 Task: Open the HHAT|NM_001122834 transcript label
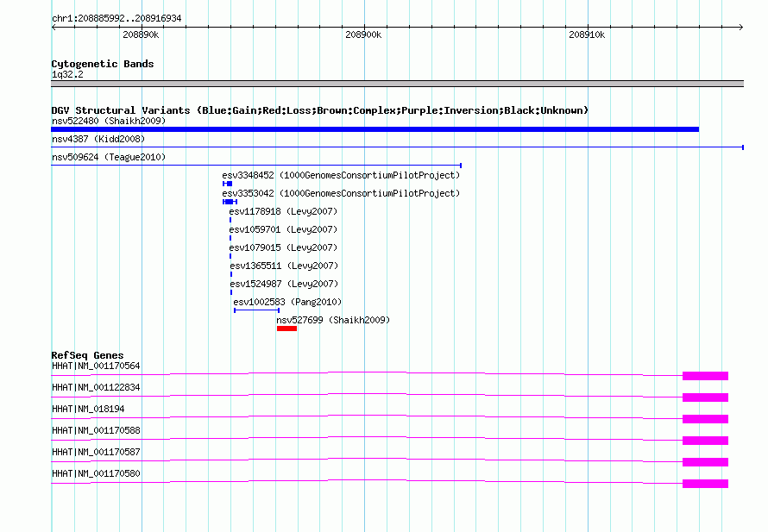coord(96,388)
